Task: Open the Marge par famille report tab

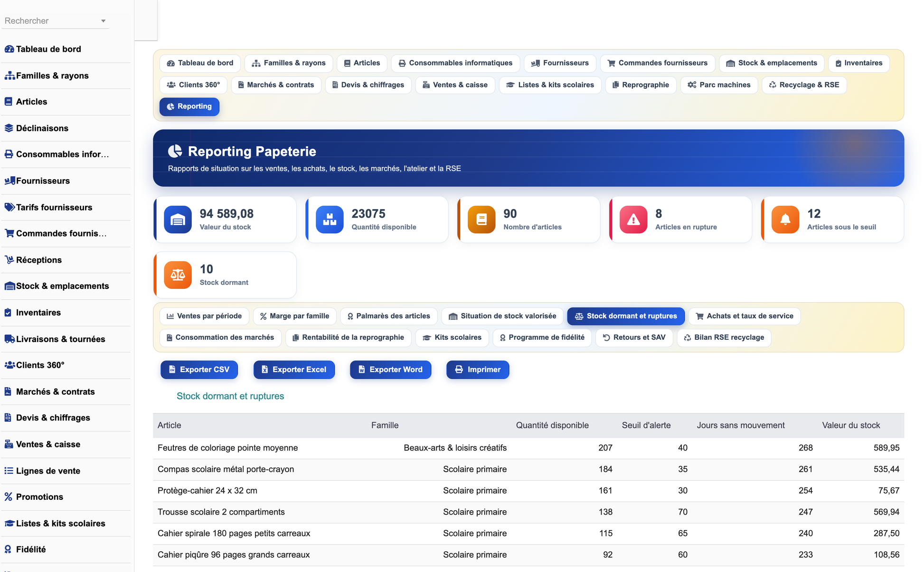Action: click(x=294, y=316)
